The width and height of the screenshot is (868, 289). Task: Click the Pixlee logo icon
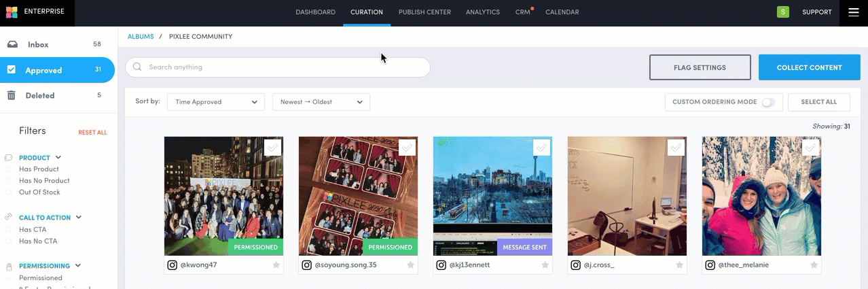click(x=12, y=12)
